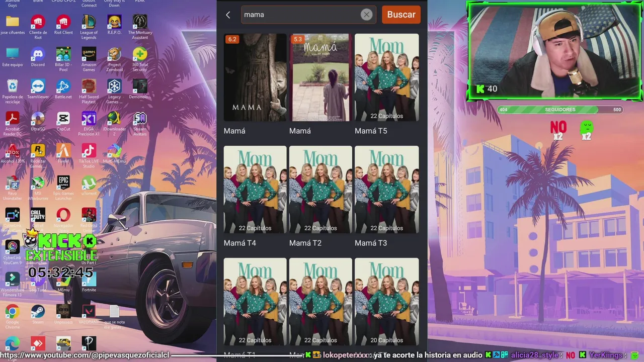The image size is (644, 362).
Task: Click the SEGUIDORES follower progress bar
Action: (560, 110)
